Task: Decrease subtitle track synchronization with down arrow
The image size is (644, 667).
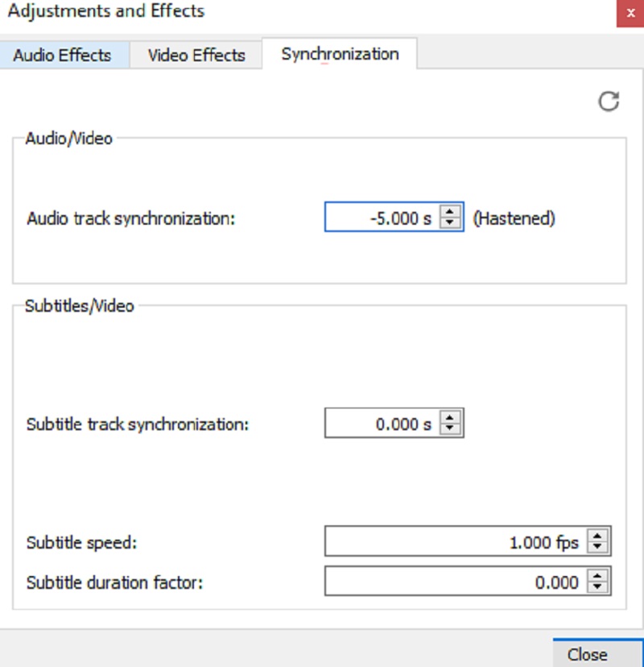Action: tap(451, 429)
